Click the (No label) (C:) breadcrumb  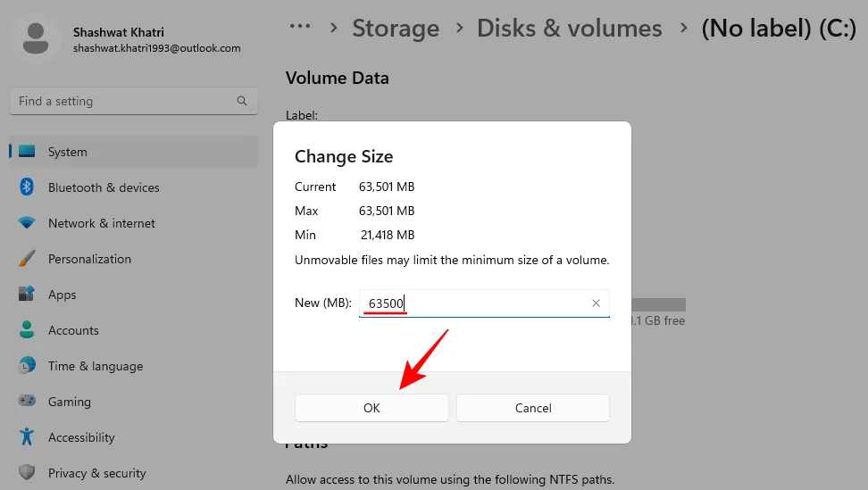(779, 29)
